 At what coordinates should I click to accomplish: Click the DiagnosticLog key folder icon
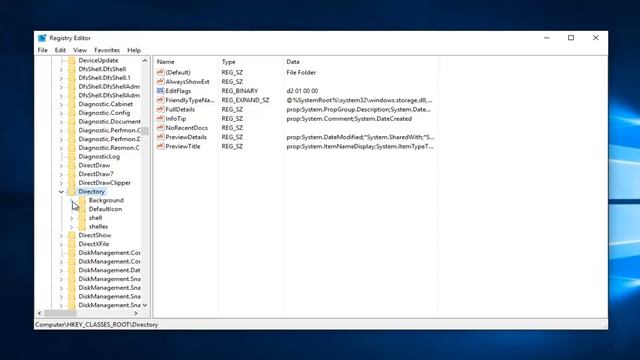(72, 157)
